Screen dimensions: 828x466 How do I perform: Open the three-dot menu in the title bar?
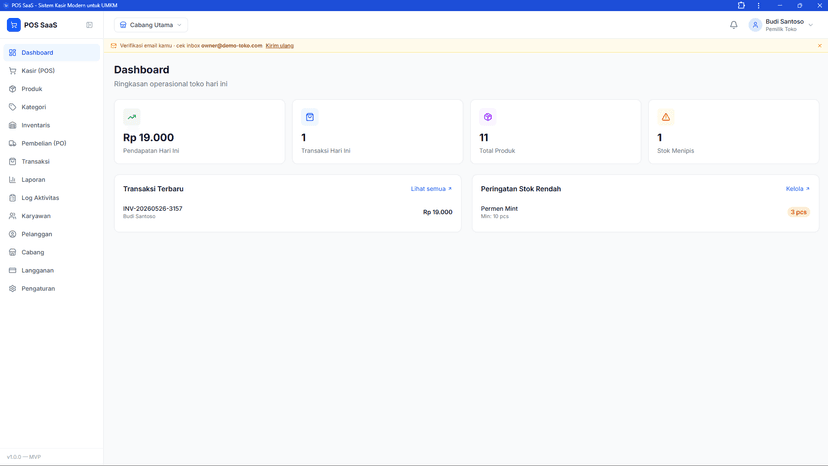point(758,5)
